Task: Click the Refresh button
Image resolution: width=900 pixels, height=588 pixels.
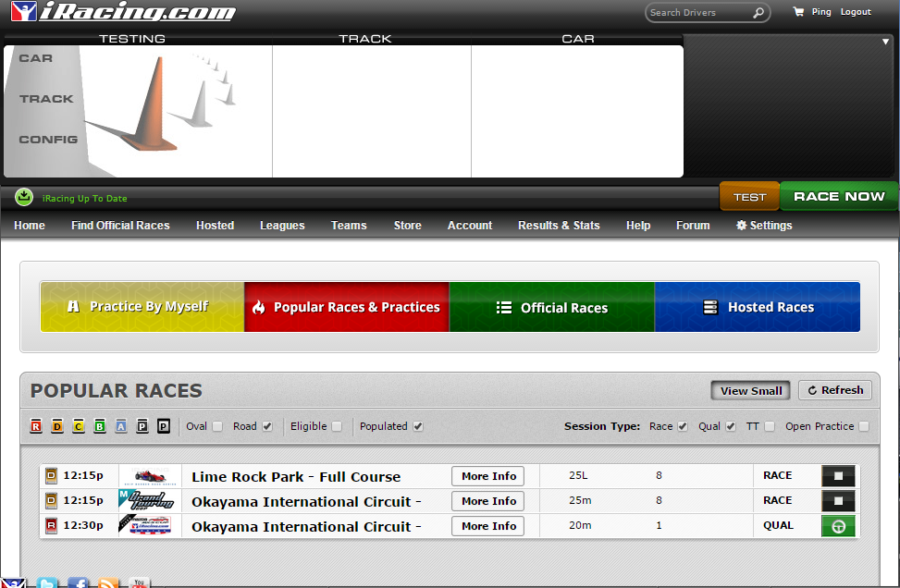Action: pos(835,390)
